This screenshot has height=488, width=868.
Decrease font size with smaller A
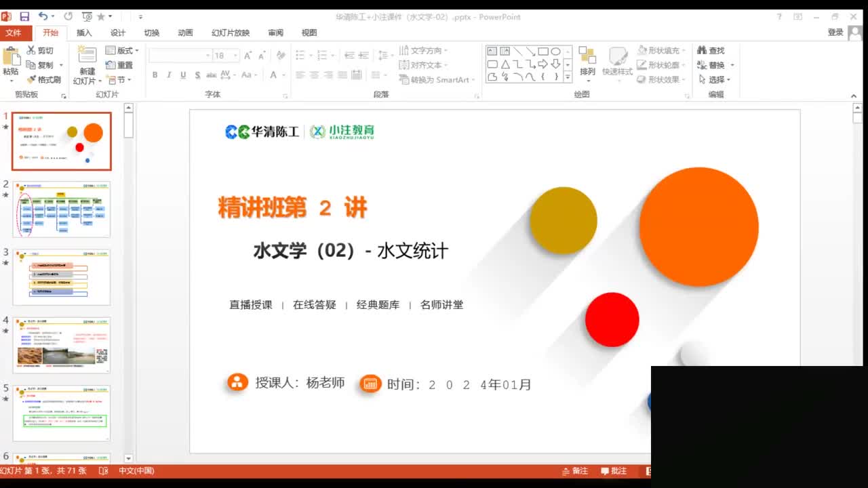[262, 56]
